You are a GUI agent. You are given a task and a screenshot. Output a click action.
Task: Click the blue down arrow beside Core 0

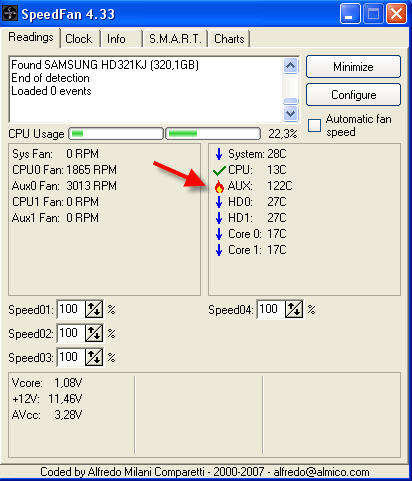click(219, 234)
